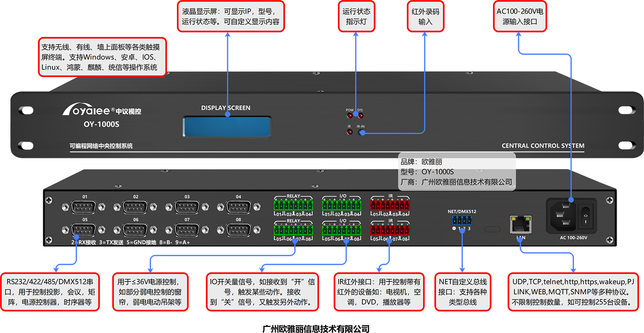The image size is (644, 333).
Task: Click the NET自定义总线接口 description box
Action: (x=462, y=292)
